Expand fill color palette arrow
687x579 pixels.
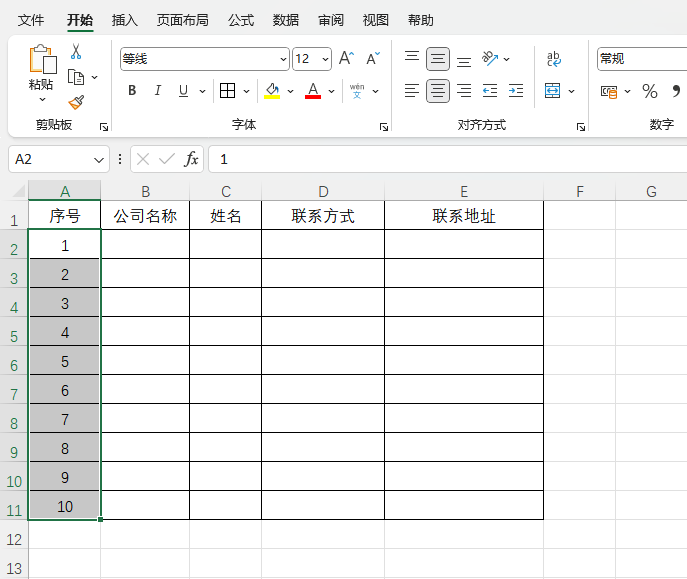[290, 91]
